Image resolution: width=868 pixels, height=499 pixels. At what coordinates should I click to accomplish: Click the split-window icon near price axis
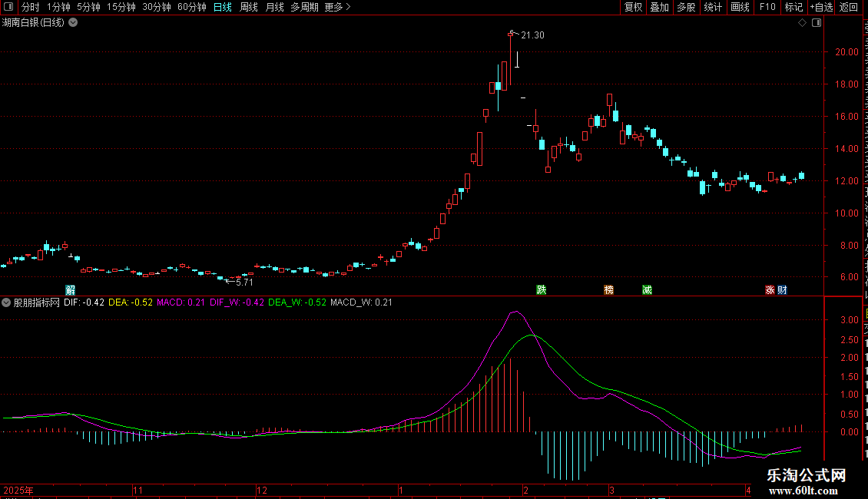click(x=817, y=23)
